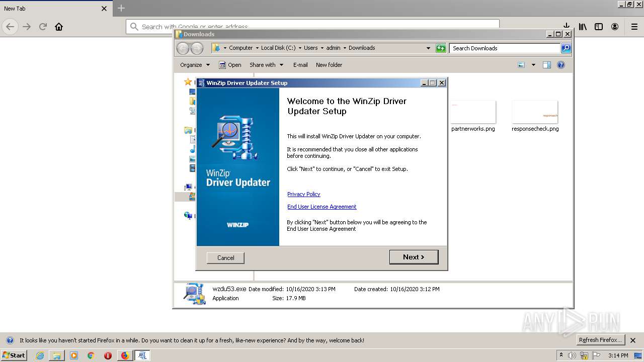Open the Organize menu in Explorer
Viewport: 644px width, 362px height.
195,65
